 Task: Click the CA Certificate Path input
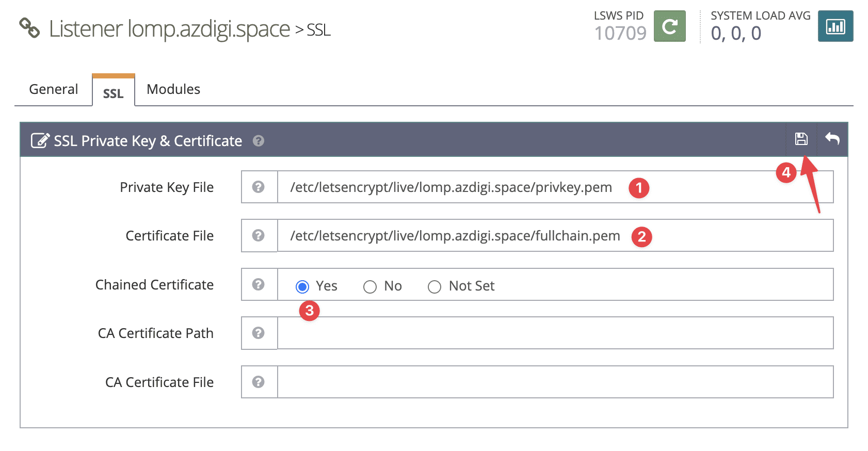(555, 333)
